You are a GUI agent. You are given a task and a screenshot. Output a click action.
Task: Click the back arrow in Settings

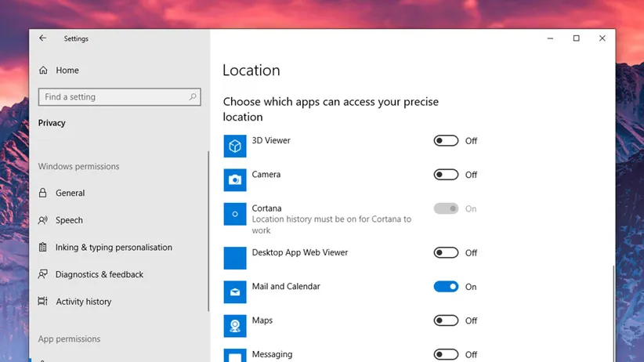coord(42,38)
